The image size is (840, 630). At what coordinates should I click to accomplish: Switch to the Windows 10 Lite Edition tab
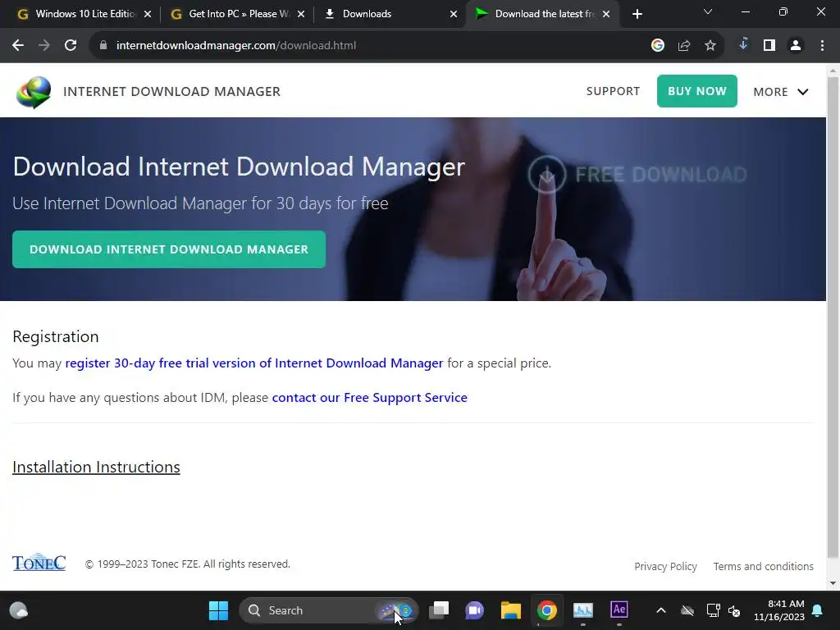[x=84, y=14]
